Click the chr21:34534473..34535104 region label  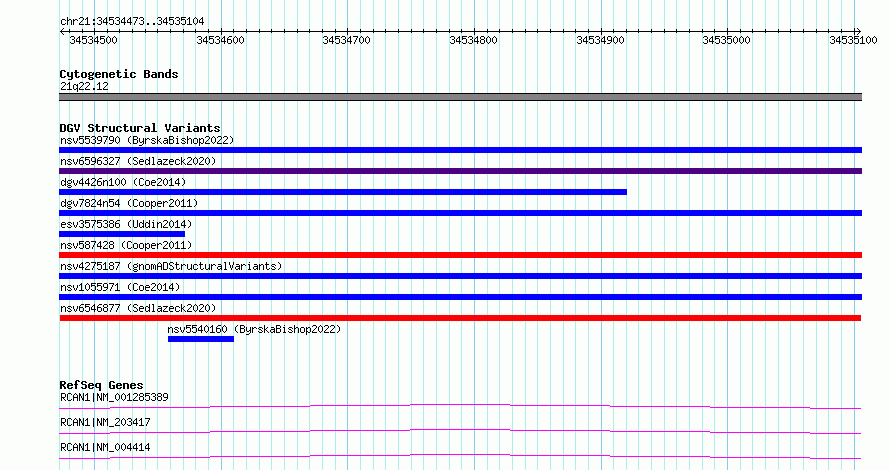tap(132, 21)
